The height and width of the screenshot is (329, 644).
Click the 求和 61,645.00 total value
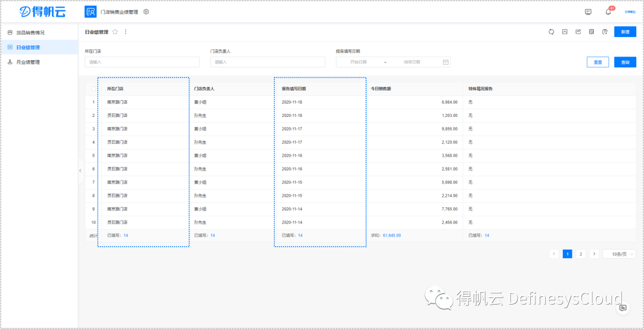[392, 235]
